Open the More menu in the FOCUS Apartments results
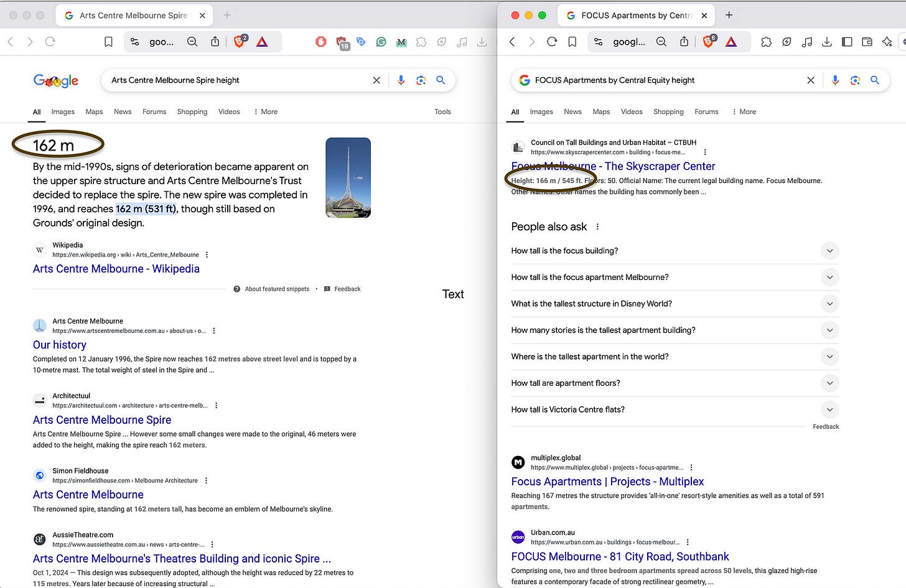This screenshot has width=906, height=588. point(744,111)
